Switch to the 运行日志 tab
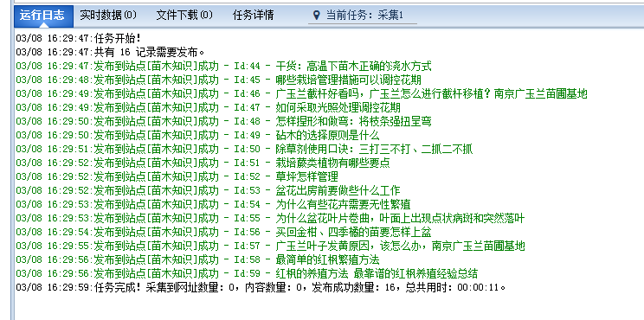The width and height of the screenshot is (644, 320). pos(43,16)
